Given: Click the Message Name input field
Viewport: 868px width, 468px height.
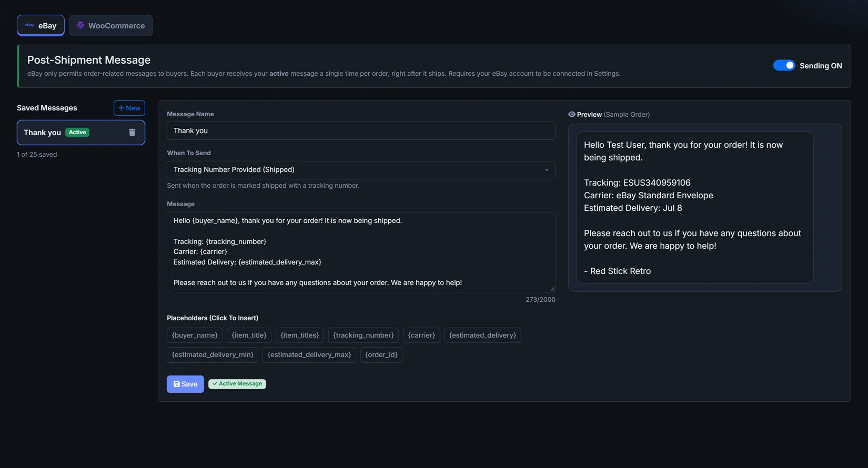Looking at the screenshot, I should click(361, 131).
